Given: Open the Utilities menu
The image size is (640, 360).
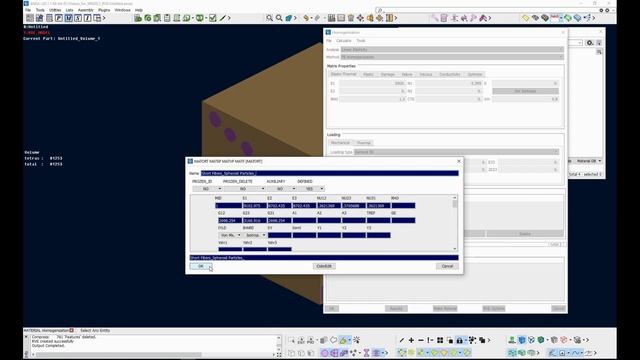Looking at the screenshot, I should pos(55,10).
